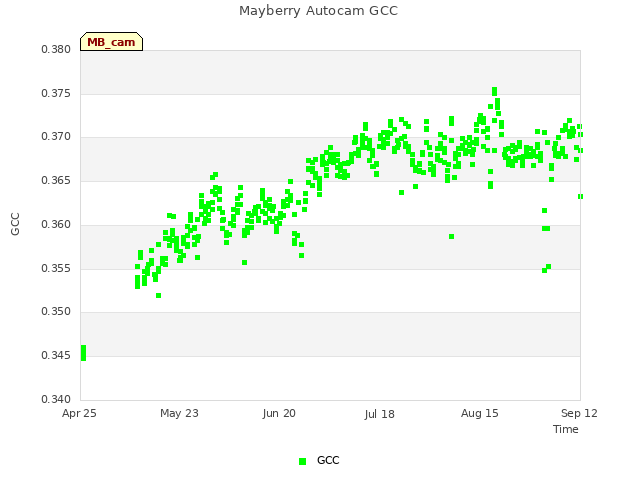Click the highest data point near 0.3755

[x=495, y=91]
